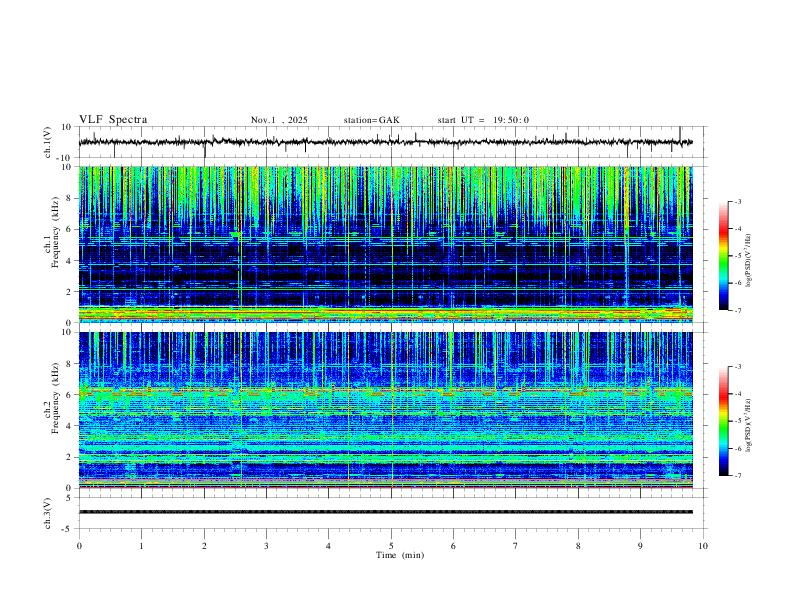792x612 pixels.
Task: Click time axis tick label 2
Action: click(204, 546)
